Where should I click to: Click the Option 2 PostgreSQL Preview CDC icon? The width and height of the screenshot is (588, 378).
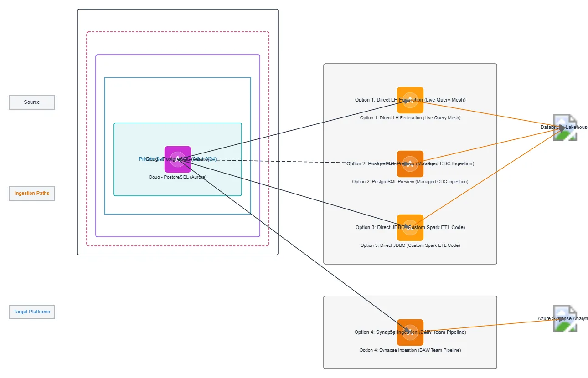coord(410,164)
